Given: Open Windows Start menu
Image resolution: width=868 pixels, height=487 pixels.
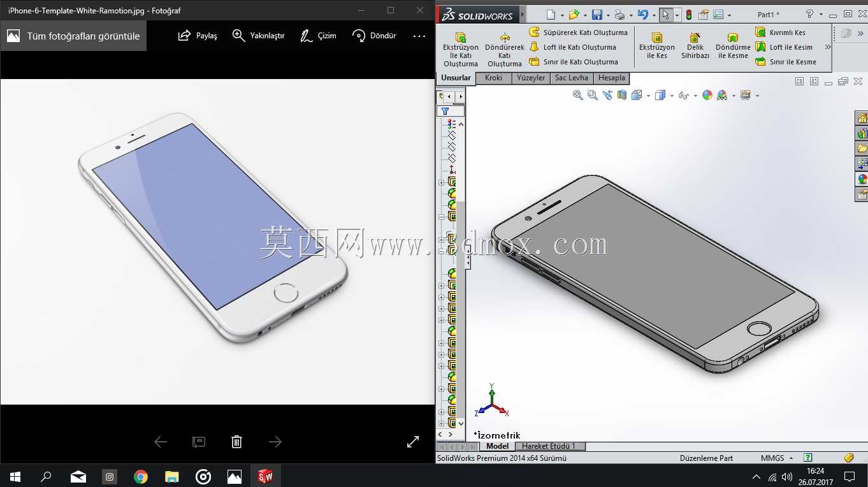Looking at the screenshot, I should click(x=15, y=476).
